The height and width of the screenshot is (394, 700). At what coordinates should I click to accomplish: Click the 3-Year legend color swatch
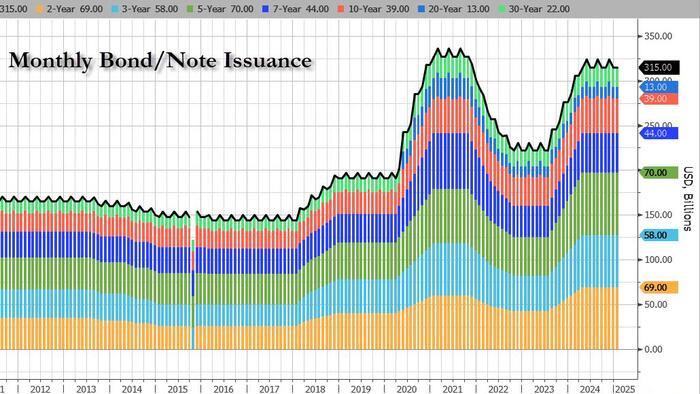point(114,9)
